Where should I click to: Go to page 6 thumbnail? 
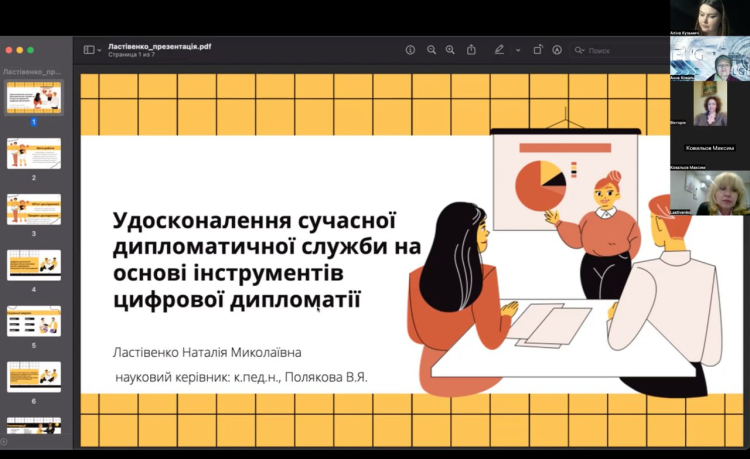pos(34,376)
